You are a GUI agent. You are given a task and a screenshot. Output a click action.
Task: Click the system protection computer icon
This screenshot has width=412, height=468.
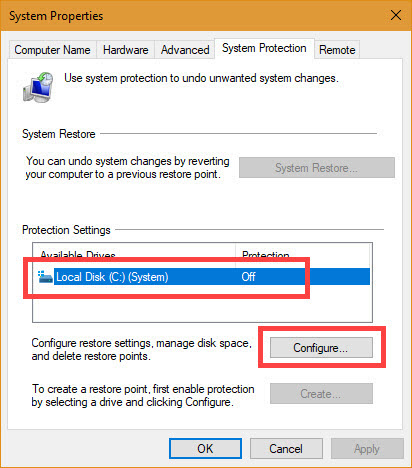pyautogui.click(x=38, y=87)
